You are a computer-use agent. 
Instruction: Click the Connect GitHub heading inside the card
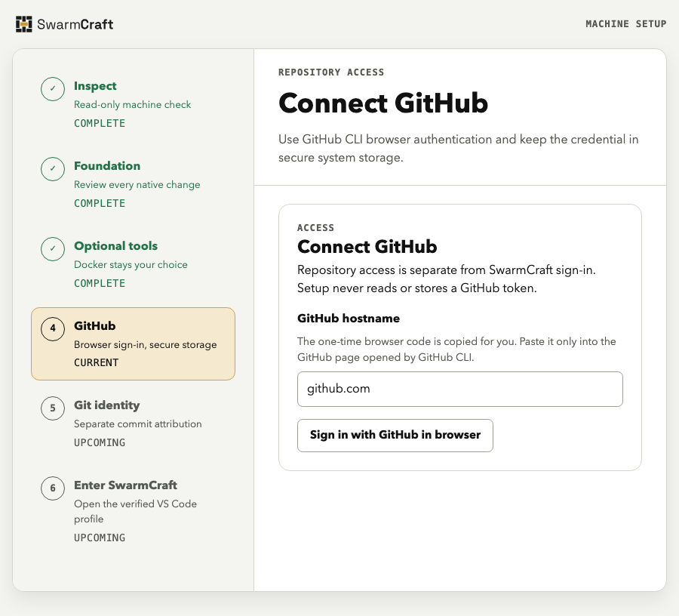pyautogui.click(x=367, y=247)
